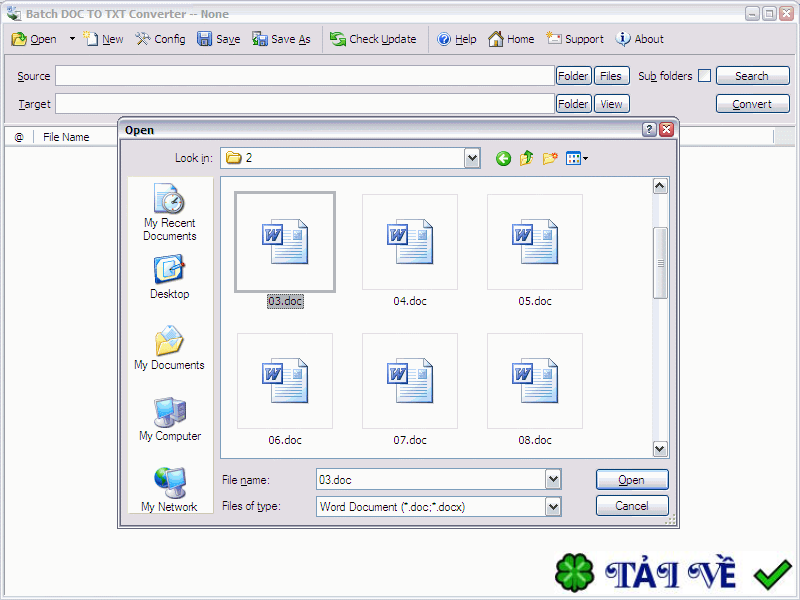Enable the Sub folders checkbox
The height and width of the screenshot is (600, 800).
(705, 76)
